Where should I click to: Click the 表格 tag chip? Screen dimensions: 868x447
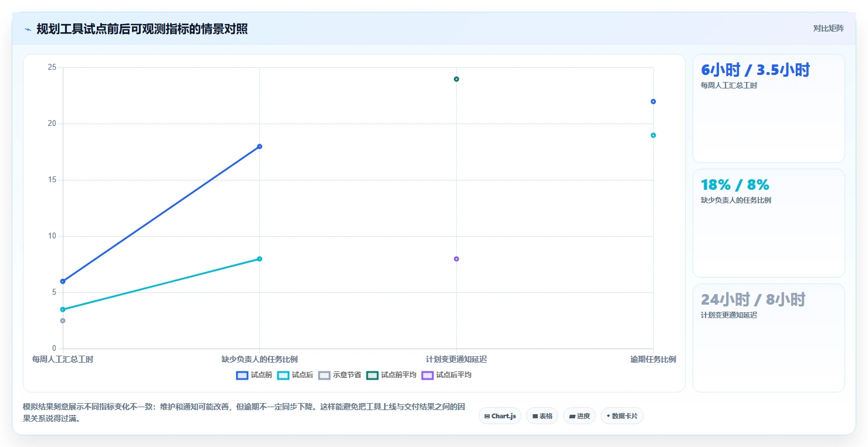click(542, 416)
